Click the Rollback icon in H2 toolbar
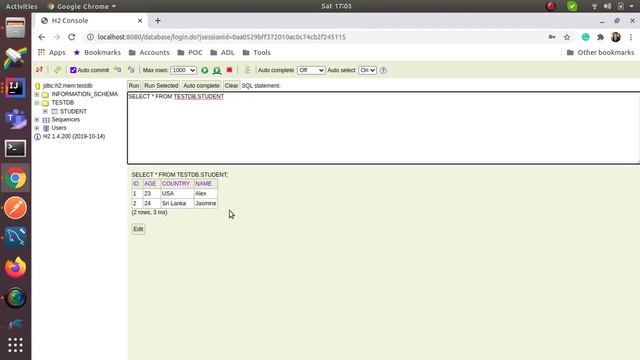Image resolution: width=640 pixels, height=360 pixels. pyautogui.click(x=118, y=70)
